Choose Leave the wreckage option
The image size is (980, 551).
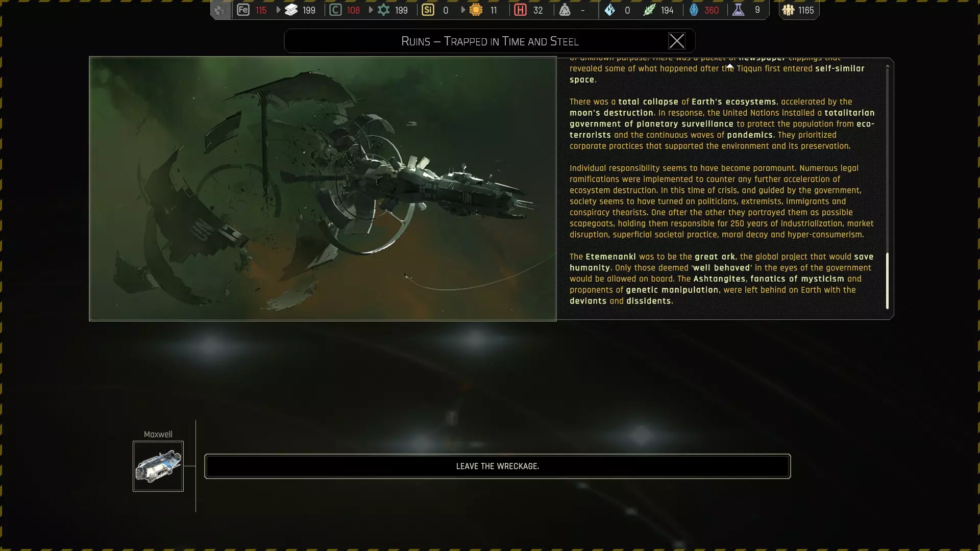[497, 466]
